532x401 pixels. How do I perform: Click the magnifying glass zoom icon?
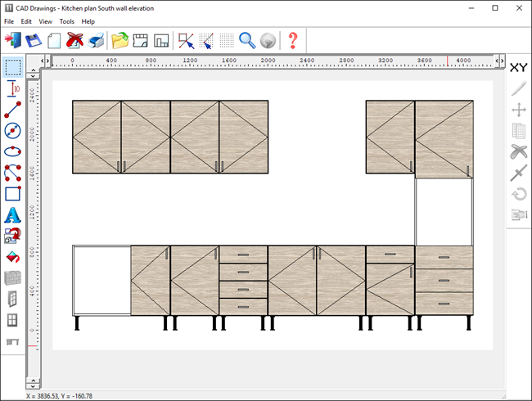246,40
